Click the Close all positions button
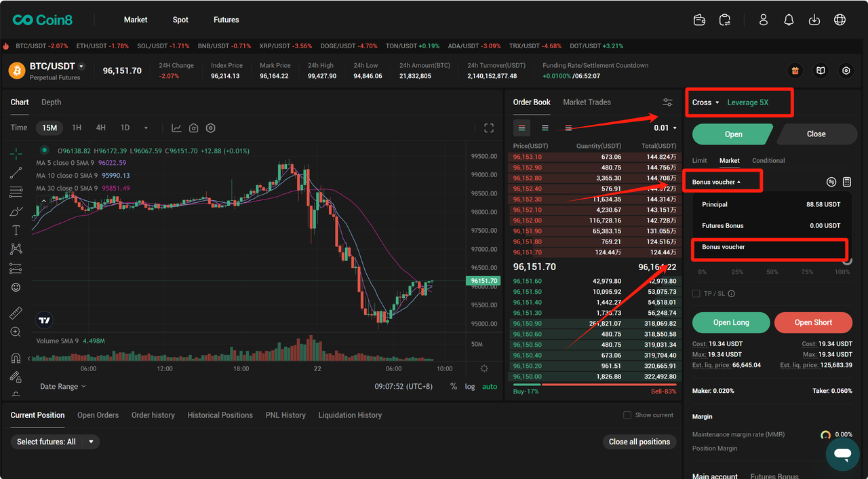868x479 pixels. [639, 442]
